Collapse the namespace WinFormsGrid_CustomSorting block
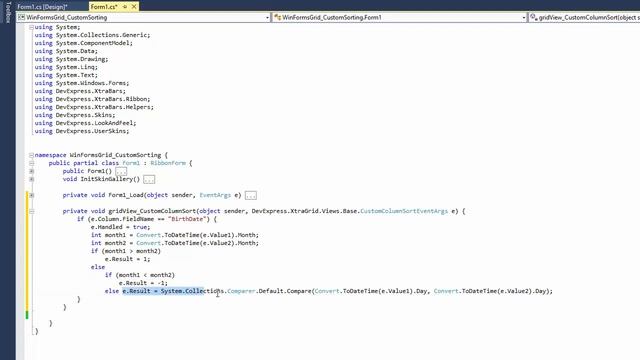This screenshot has height=360, width=640. coord(31,155)
